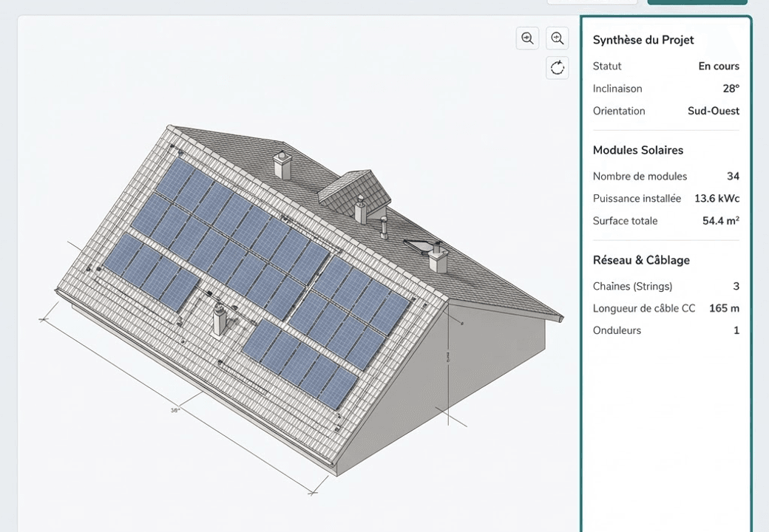Click the 54.4 m² surface value
Viewport: 769px width, 532px height.
pos(720,221)
